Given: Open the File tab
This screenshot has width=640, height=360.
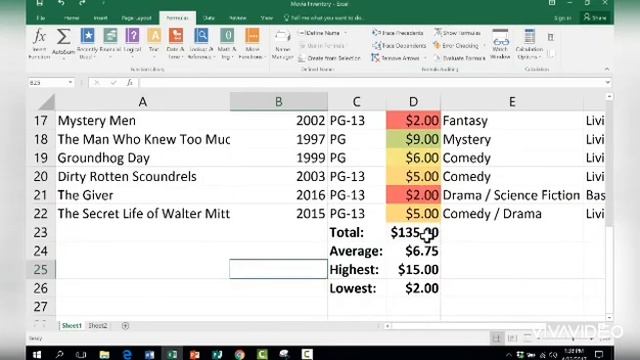Looking at the screenshot, I should [41, 18].
